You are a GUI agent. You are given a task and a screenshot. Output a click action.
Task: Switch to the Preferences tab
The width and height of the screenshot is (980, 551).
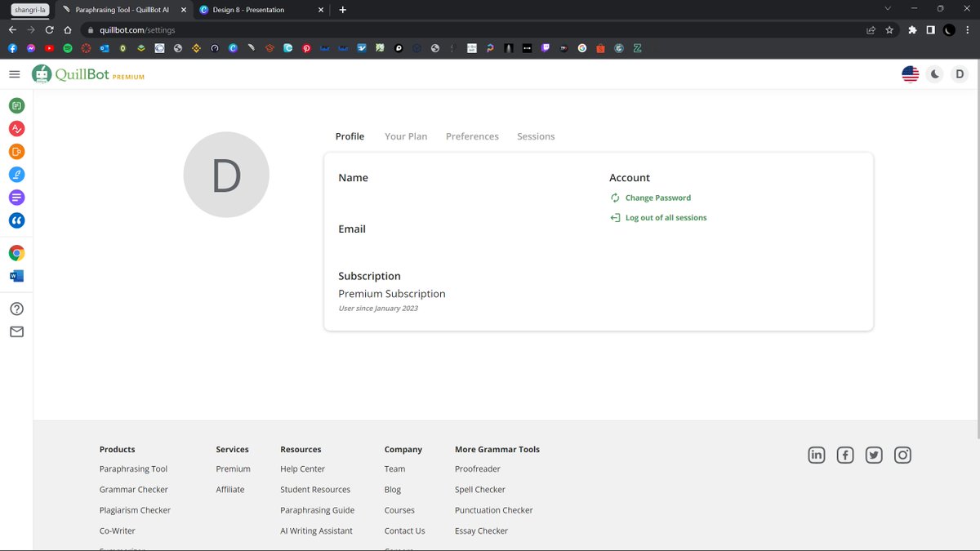coord(472,136)
